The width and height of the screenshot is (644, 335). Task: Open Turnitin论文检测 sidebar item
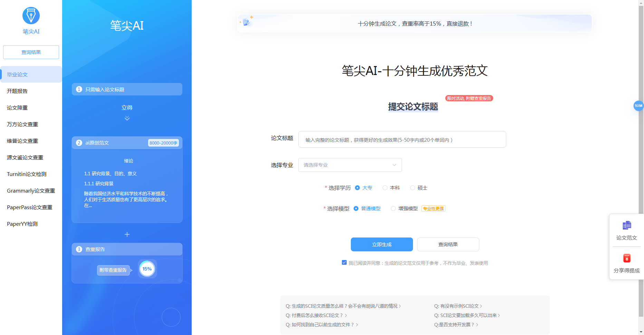pos(31,174)
